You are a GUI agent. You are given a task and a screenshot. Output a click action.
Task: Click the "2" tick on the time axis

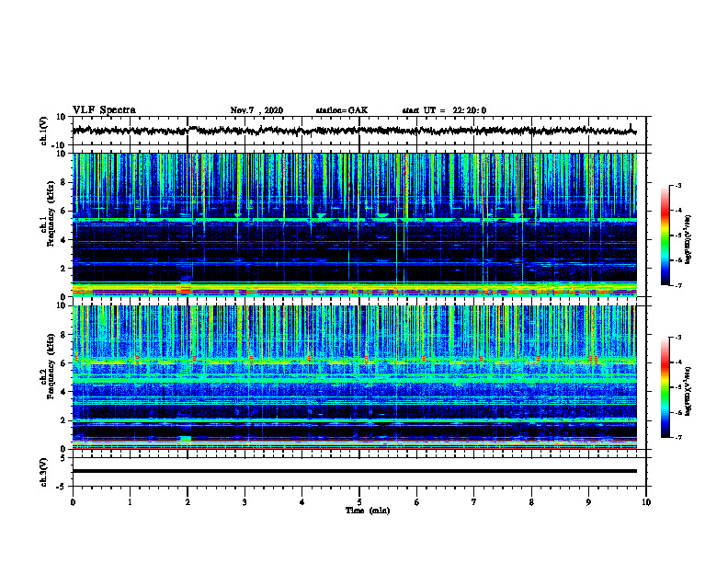[x=188, y=502]
